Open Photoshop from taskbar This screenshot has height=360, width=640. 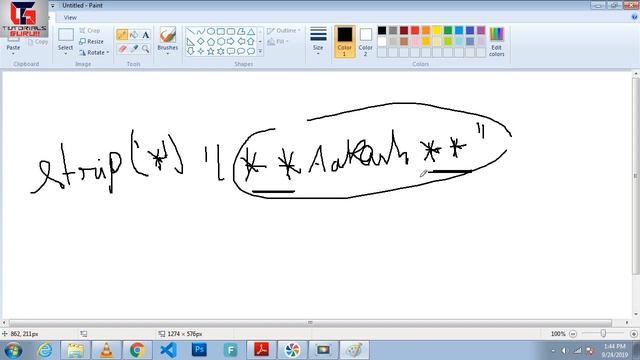[199, 350]
